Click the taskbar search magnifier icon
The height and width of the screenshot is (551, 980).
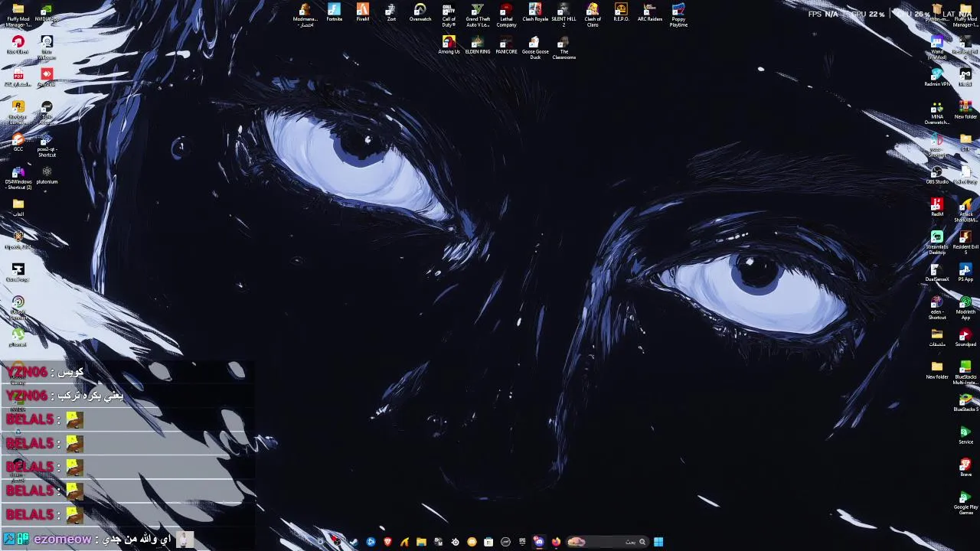coord(642,542)
